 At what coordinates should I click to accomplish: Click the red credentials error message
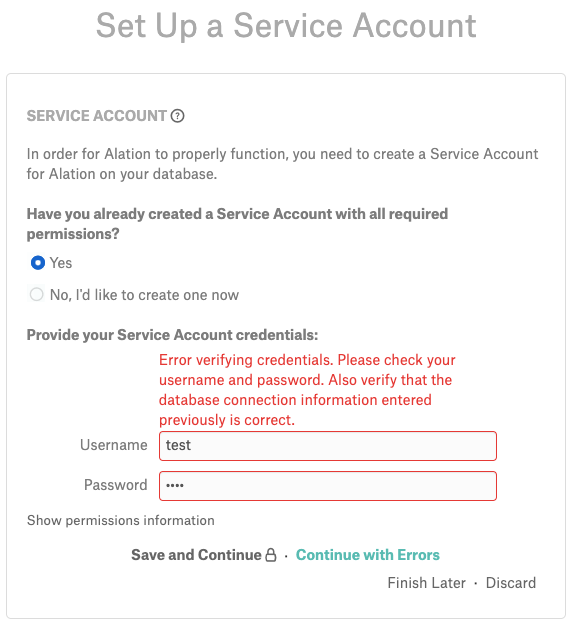pos(307,390)
